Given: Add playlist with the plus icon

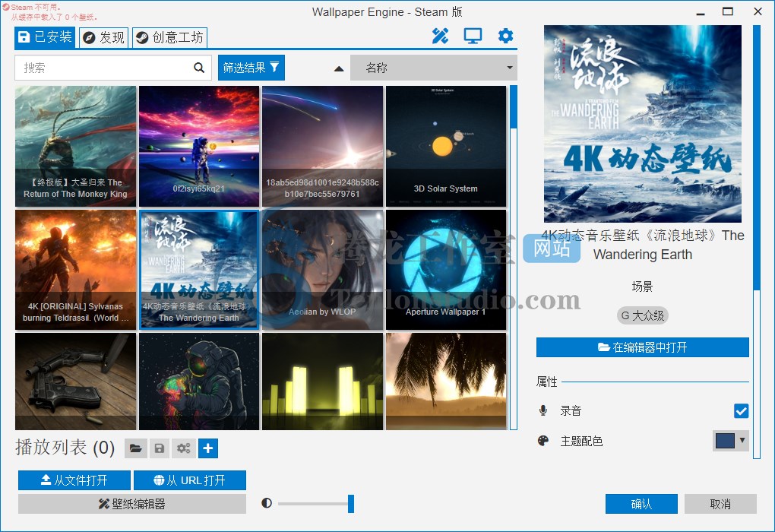Looking at the screenshot, I should tap(208, 448).
